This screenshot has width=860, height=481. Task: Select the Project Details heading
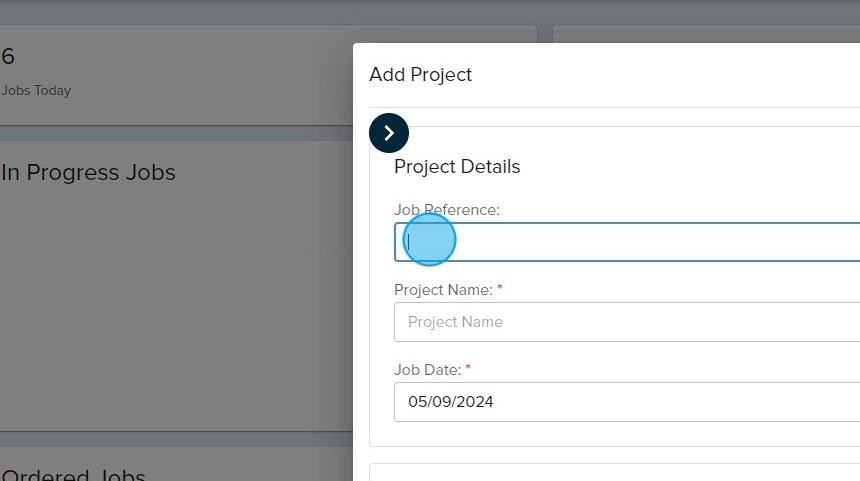pyautogui.click(x=457, y=167)
